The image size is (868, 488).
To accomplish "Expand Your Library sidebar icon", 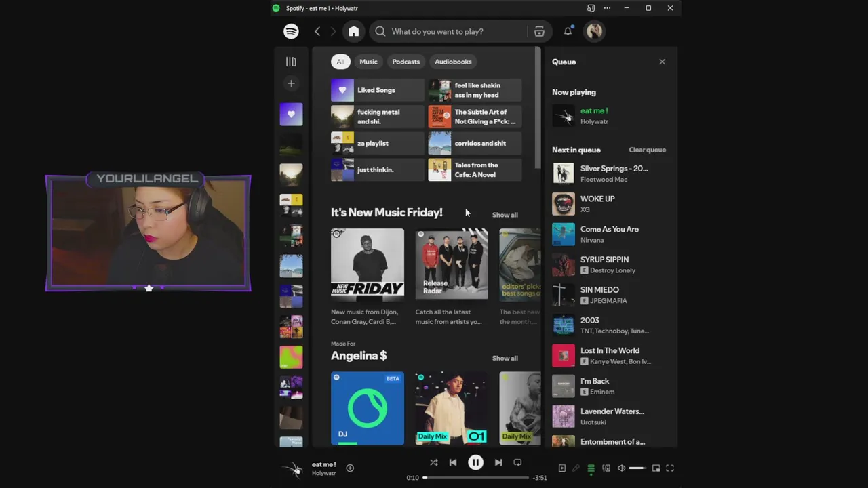I will pyautogui.click(x=291, y=62).
